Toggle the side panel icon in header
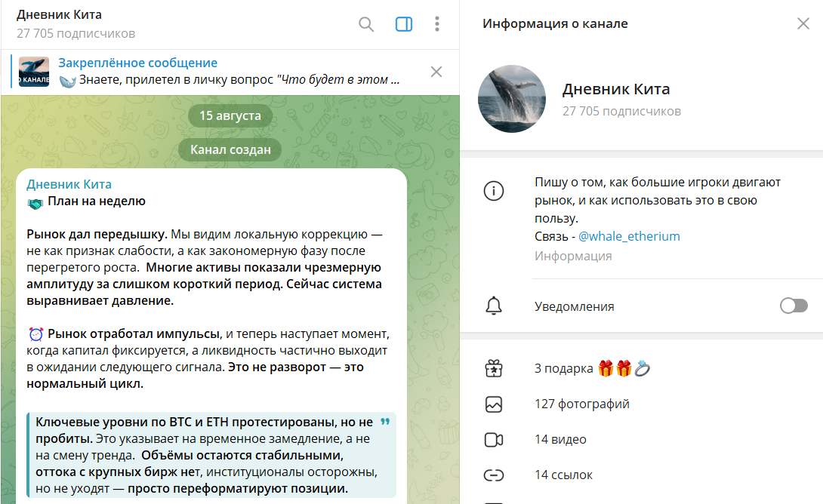Viewport: 823px width, 504px height. pos(404,24)
